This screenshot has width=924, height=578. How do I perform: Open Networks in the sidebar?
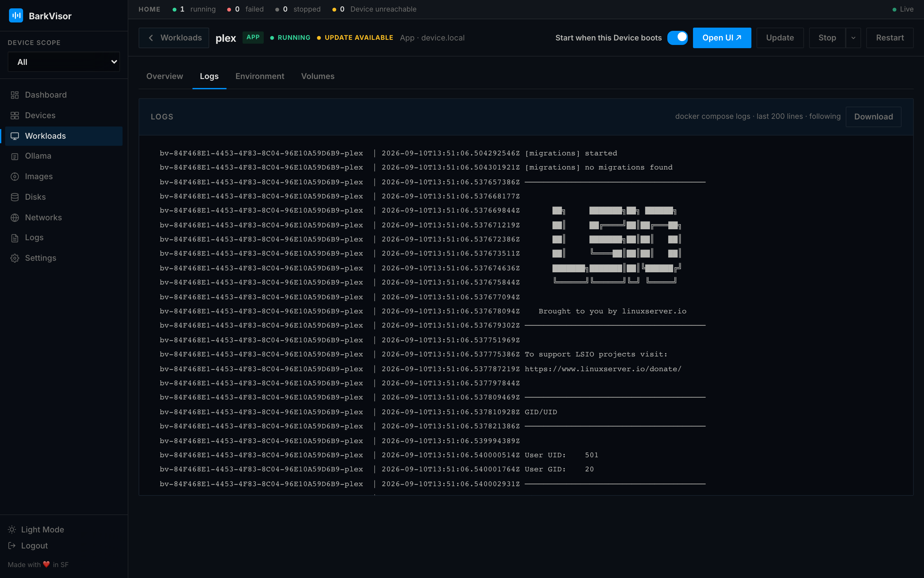pyautogui.click(x=64, y=217)
